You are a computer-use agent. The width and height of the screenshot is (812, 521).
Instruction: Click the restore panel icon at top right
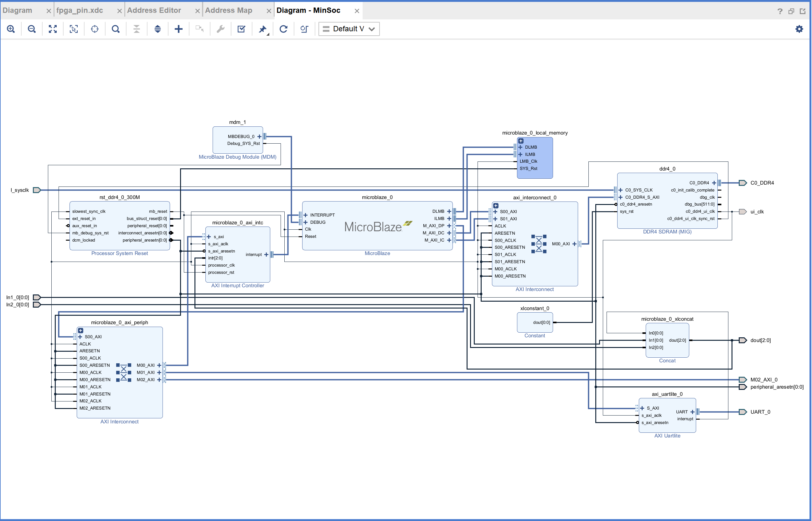pos(791,11)
